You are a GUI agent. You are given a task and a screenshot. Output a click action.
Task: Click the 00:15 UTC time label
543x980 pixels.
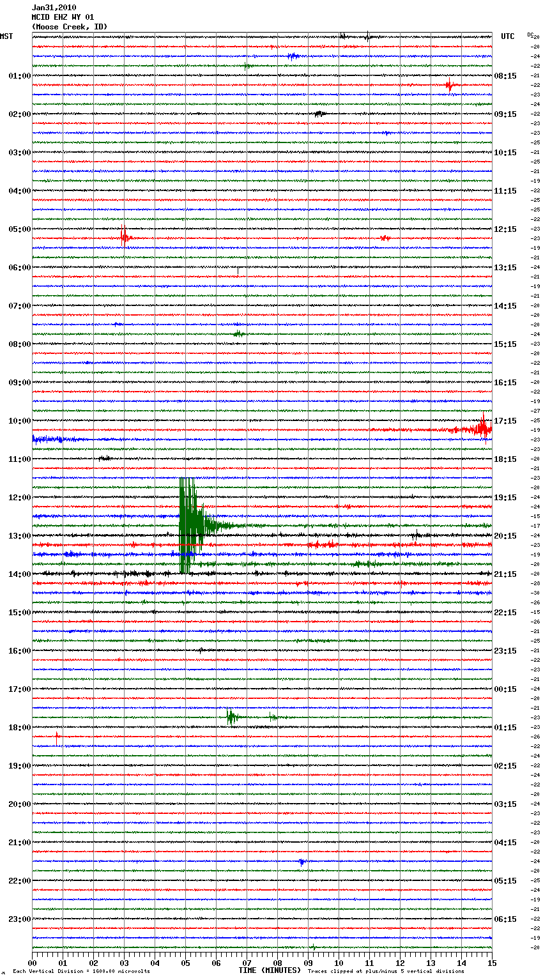[x=505, y=689]
